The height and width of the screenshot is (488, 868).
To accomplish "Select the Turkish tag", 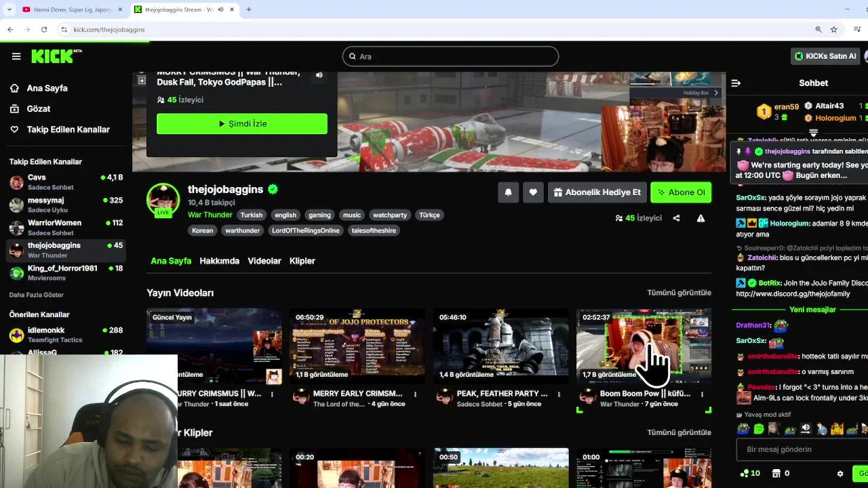I will tap(251, 215).
